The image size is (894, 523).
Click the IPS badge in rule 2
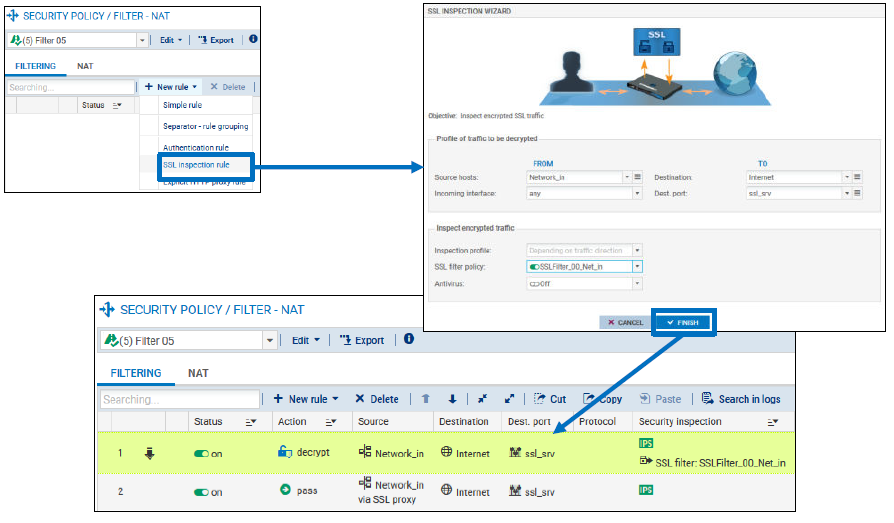tap(646, 490)
